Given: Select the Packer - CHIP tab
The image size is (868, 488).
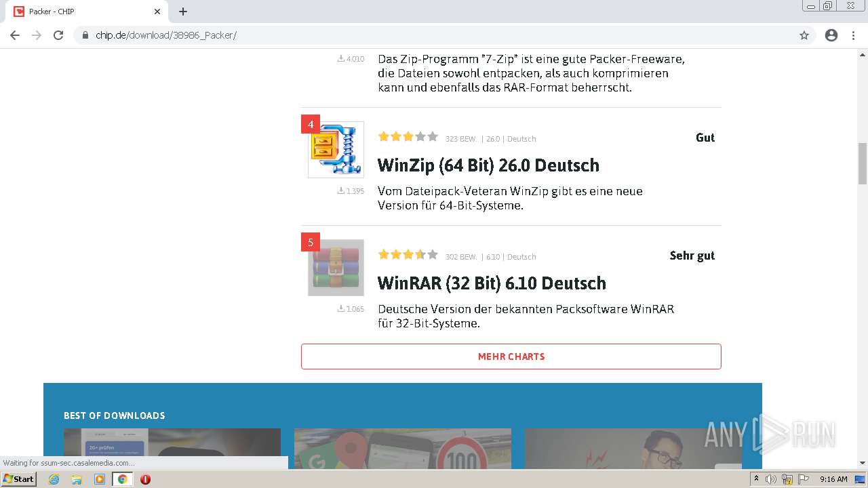Looking at the screenshot, I should point(88,12).
